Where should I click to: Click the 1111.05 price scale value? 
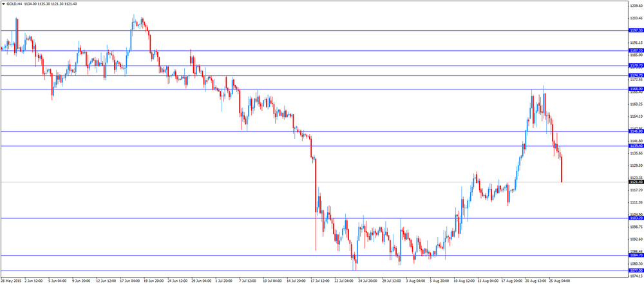click(x=636, y=202)
